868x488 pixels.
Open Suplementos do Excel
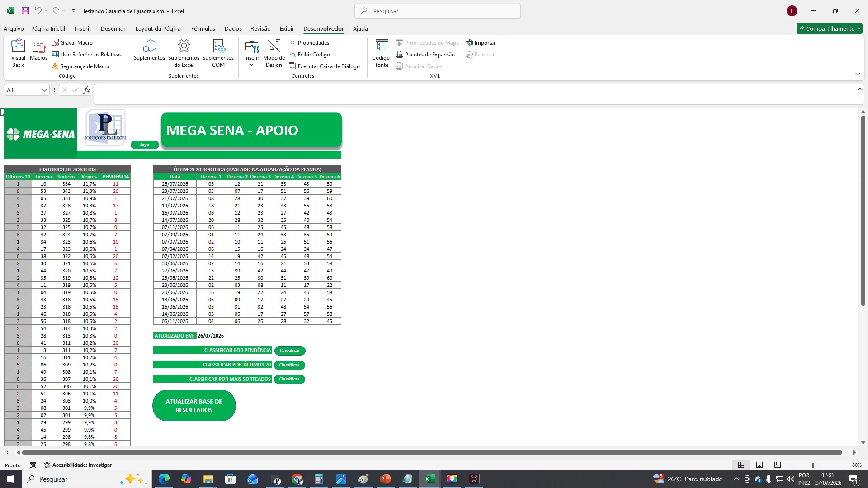click(184, 53)
